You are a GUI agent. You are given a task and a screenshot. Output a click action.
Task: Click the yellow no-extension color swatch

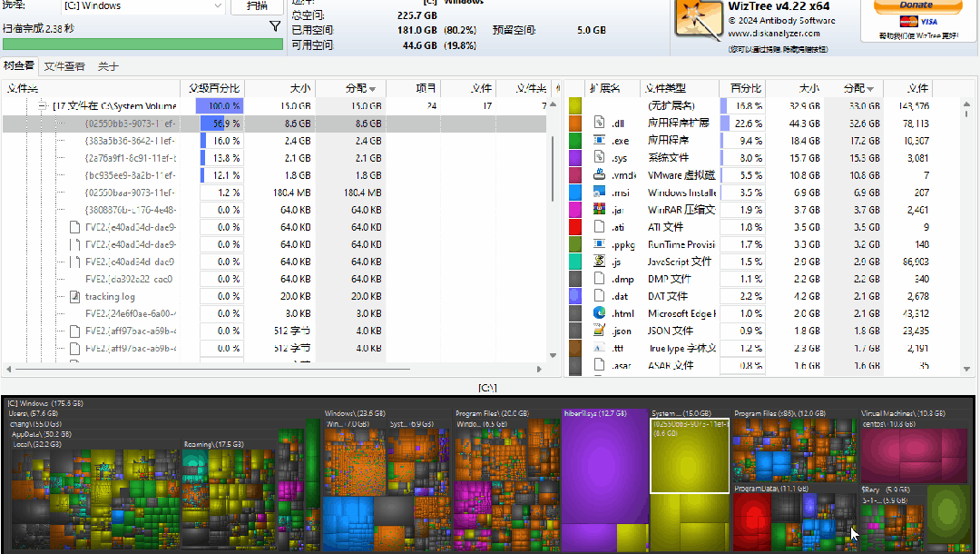pos(575,105)
